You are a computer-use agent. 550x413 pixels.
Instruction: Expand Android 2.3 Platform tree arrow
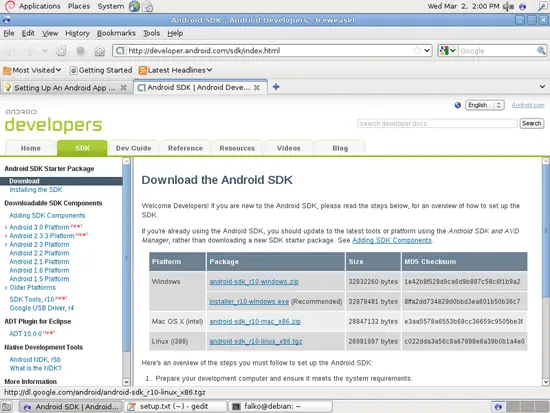(6, 245)
